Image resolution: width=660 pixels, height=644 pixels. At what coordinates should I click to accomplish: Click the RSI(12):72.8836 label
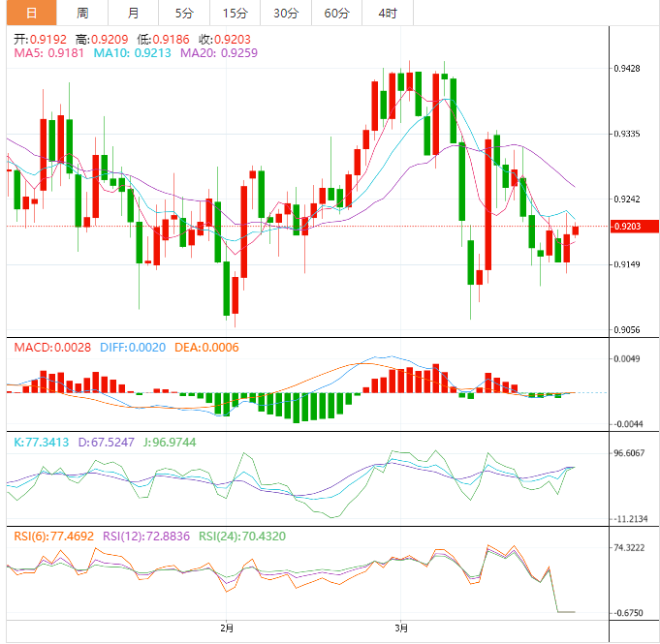(146, 537)
